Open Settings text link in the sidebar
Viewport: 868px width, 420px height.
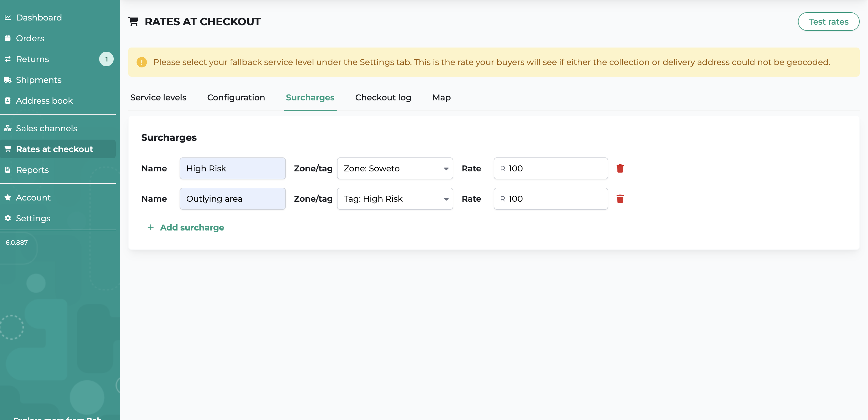[33, 218]
